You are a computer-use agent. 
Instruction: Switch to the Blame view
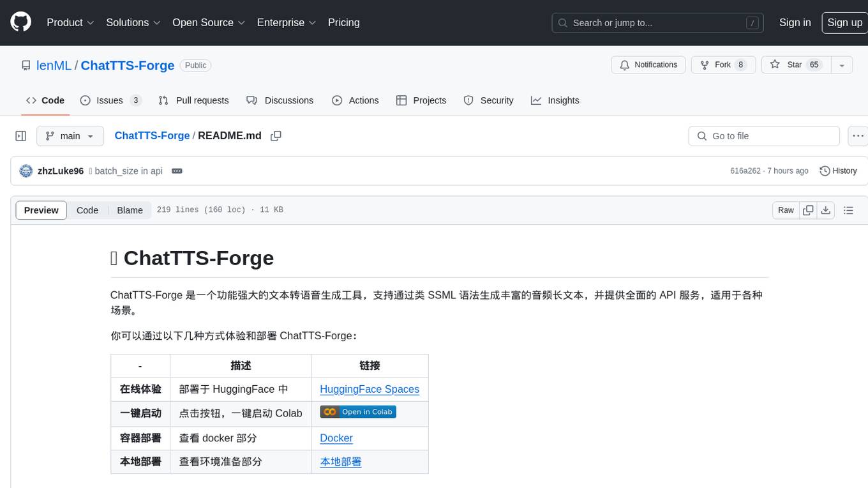pyautogui.click(x=130, y=210)
